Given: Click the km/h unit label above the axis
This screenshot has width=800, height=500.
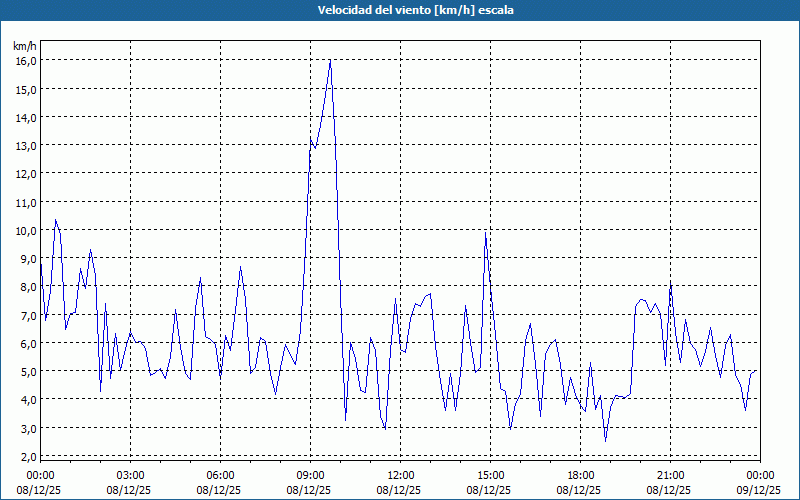Looking at the screenshot, I should pyautogui.click(x=24, y=46).
